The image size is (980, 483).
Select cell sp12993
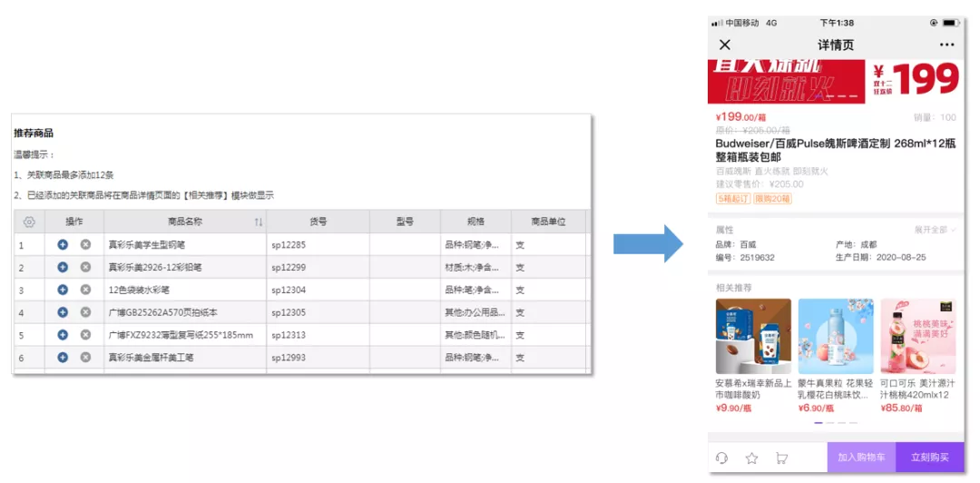tap(318, 358)
